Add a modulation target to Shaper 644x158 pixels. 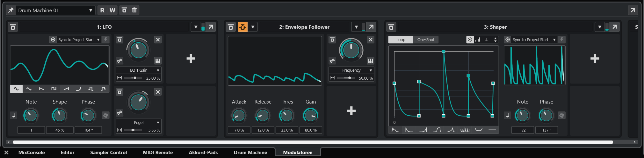[595, 59]
